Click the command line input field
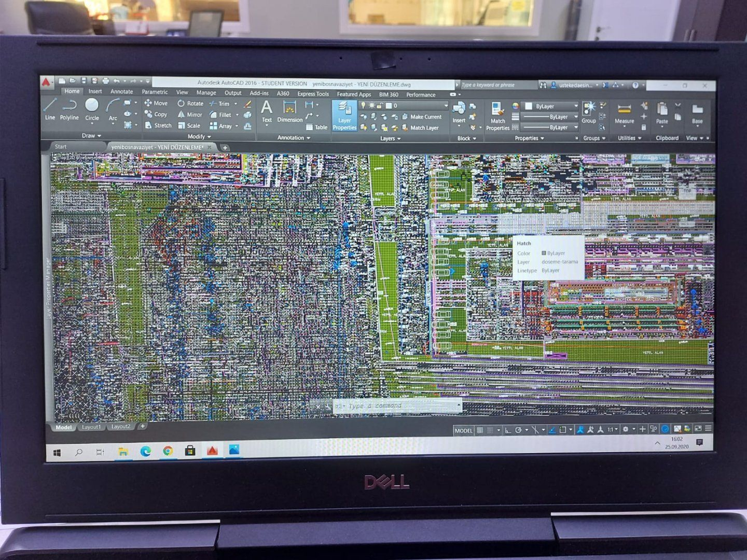 [x=397, y=406]
